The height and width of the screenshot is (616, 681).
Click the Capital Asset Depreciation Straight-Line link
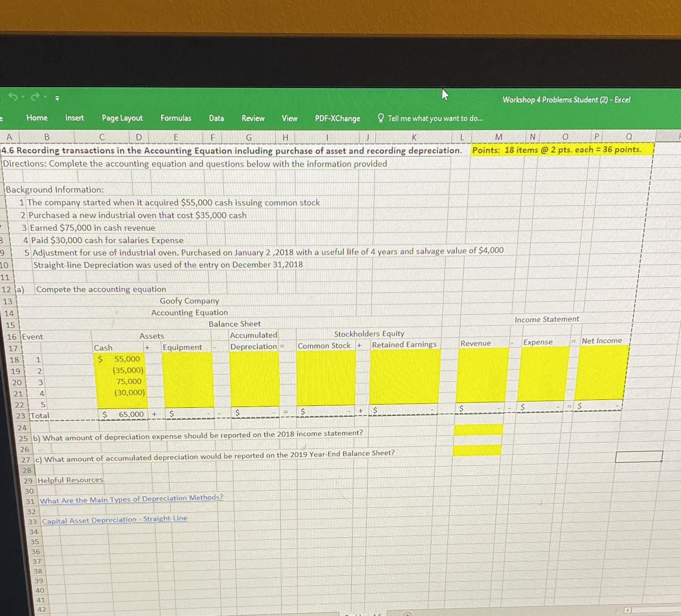(114, 519)
